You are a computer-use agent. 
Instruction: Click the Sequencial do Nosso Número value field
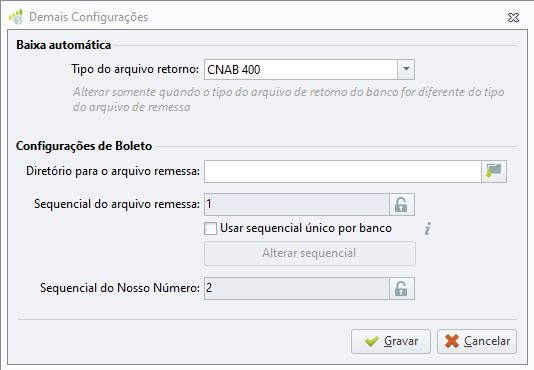click(x=297, y=289)
